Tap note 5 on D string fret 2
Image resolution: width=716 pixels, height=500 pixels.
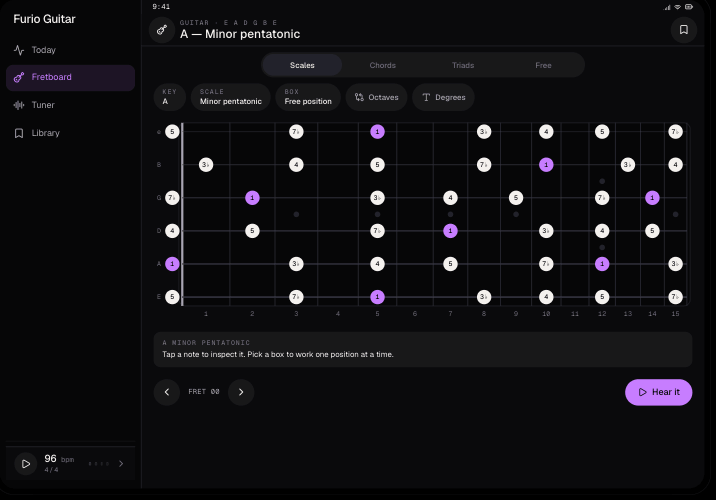(252, 231)
